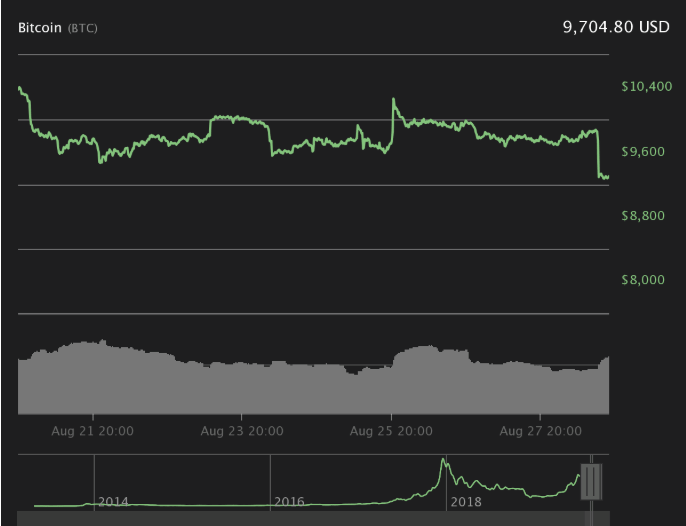This screenshot has height=526, width=686.
Task: Click the 2018 marker in range navigator
Action: click(466, 501)
